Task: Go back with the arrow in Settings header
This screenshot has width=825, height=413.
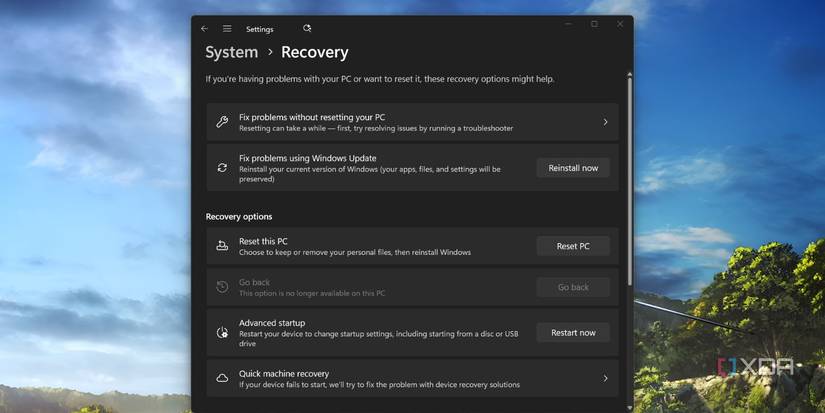Action: tap(204, 29)
